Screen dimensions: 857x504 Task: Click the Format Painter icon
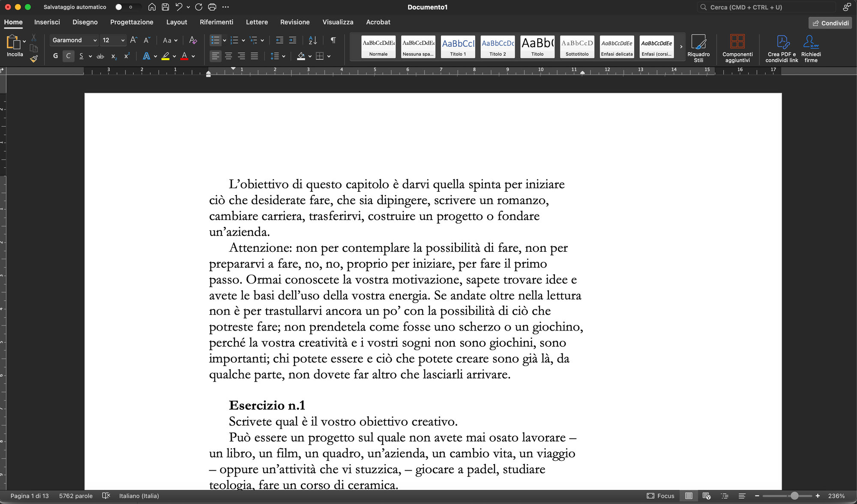click(x=33, y=59)
